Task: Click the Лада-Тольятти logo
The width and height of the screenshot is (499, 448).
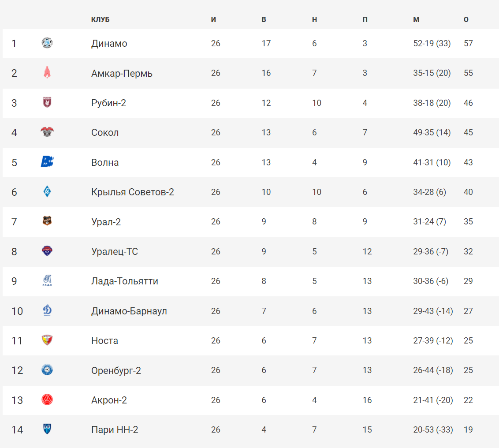Action: coord(47,281)
